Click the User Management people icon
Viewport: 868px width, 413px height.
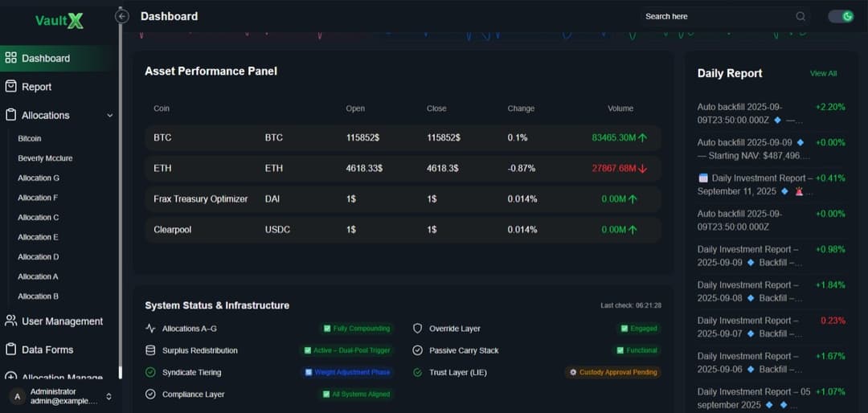[x=10, y=321]
